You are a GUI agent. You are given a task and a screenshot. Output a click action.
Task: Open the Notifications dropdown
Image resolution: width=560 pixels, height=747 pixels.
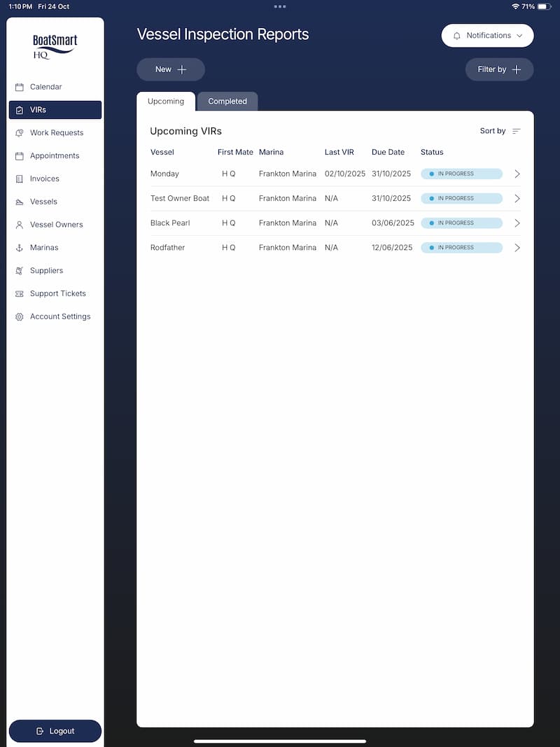pyautogui.click(x=487, y=36)
